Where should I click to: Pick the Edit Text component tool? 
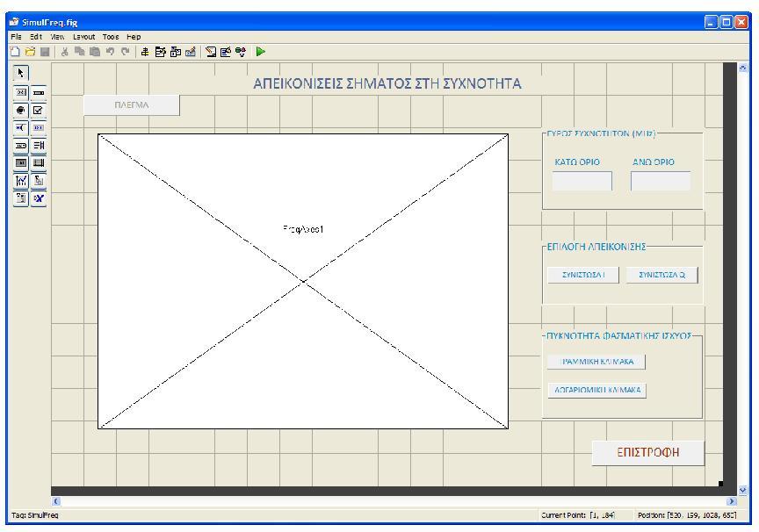(x=21, y=127)
